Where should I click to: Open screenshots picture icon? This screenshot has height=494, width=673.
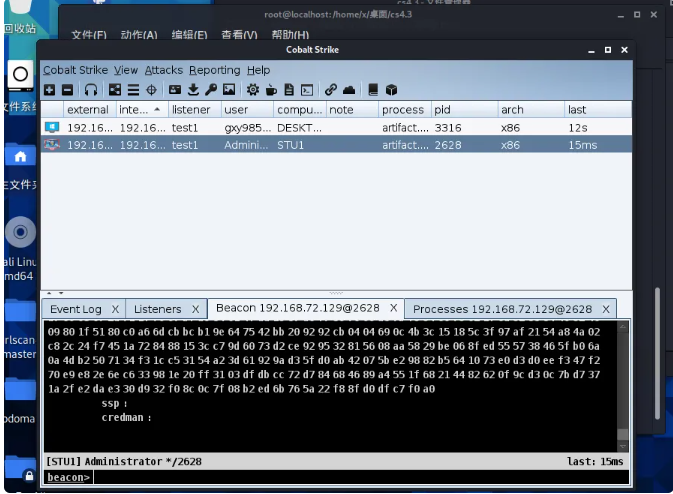[x=229, y=90]
